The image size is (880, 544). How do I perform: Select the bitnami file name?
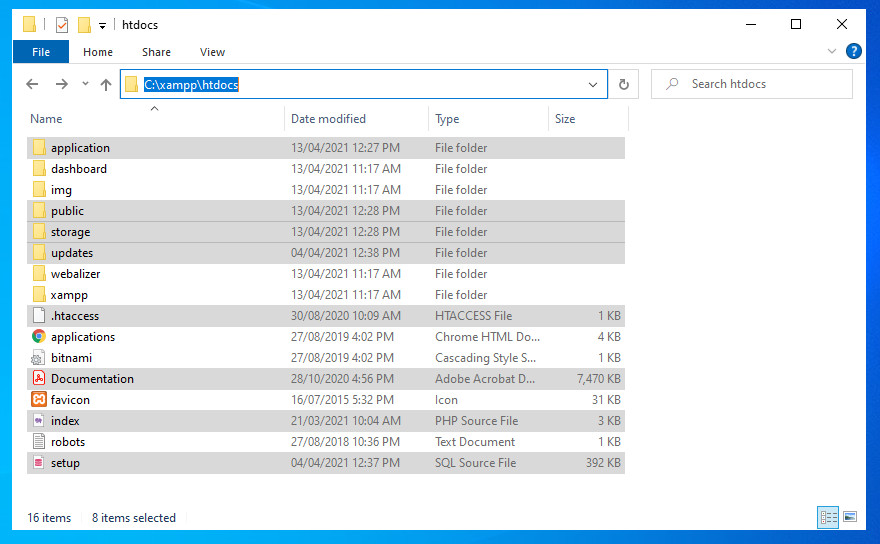(x=71, y=358)
